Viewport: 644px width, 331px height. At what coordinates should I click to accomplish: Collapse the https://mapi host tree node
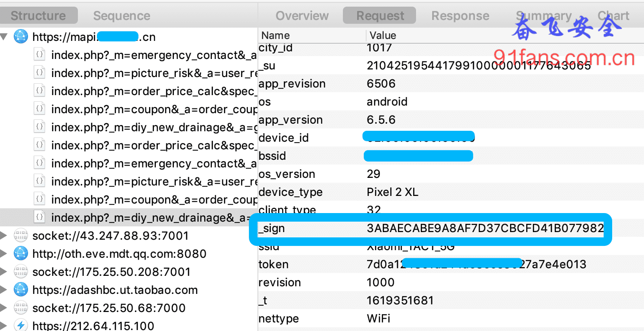4,37
